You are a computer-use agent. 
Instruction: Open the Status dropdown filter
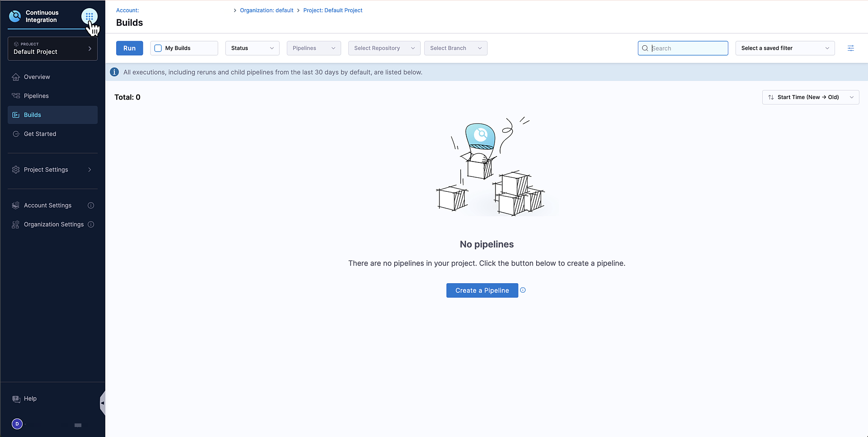(x=252, y=48)
